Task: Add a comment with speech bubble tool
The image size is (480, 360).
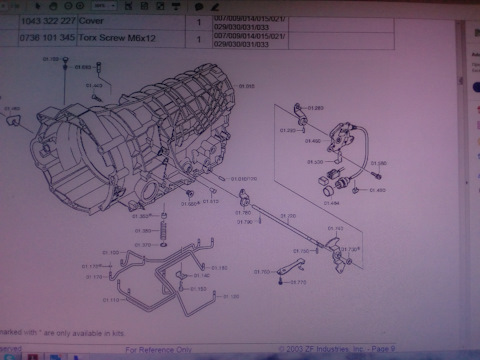Action: 199,7
